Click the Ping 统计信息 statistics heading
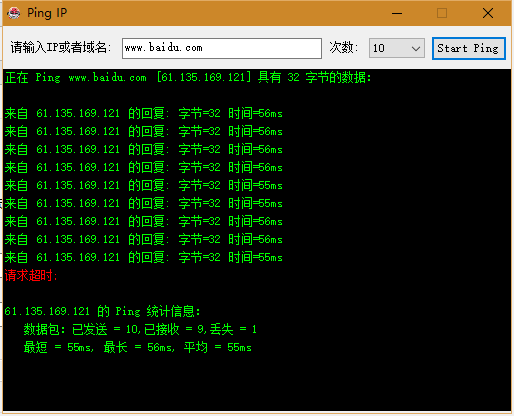The width and height of the screenshot is (514, 416). (102, 312)
